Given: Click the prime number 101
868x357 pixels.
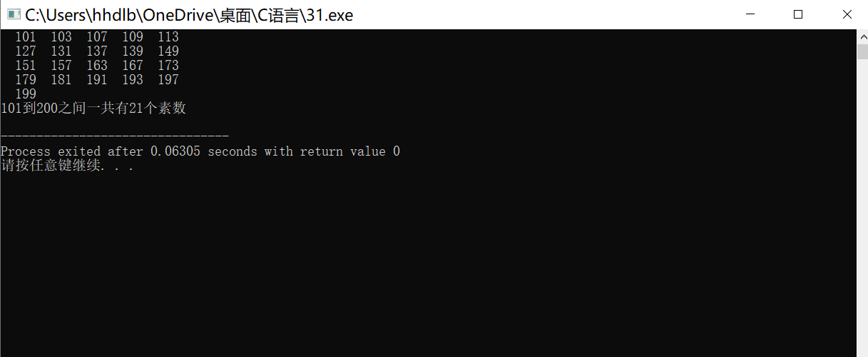Looking at the screenshot, I should [x=26, y=37].
